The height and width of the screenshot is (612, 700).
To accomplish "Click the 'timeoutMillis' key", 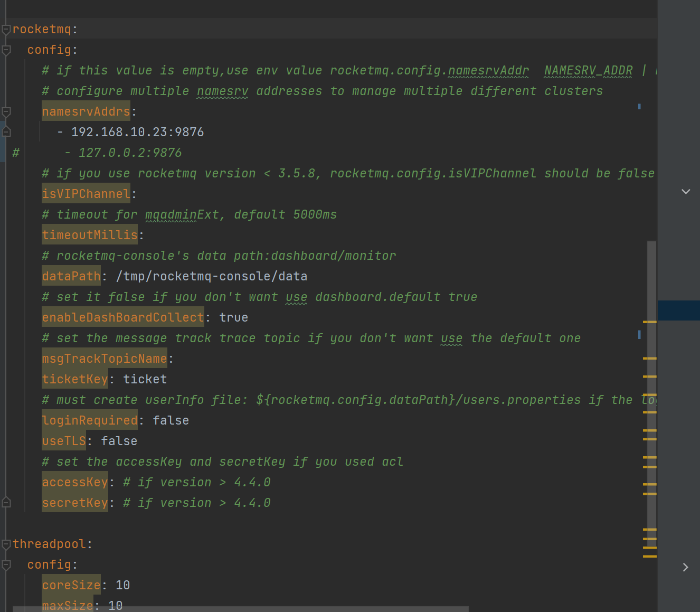I will pyautogui.click(x=90, y=235).
